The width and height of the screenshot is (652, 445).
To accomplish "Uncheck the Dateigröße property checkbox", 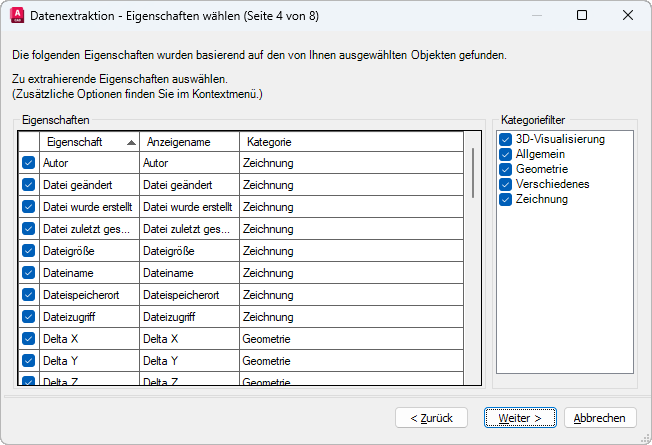I will point(28,251).
